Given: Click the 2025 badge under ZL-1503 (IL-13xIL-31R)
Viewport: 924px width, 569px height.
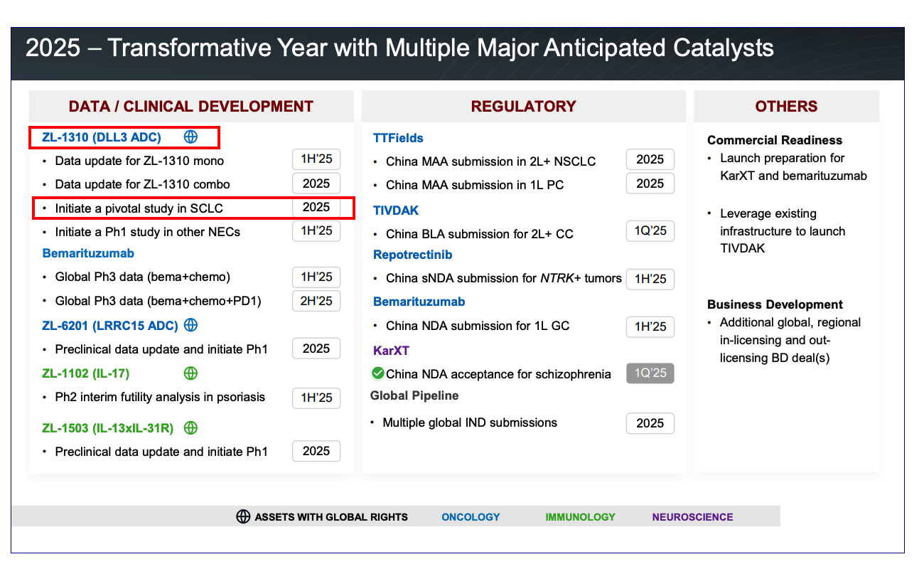Looking at the screenshot, I should tap(316, 451).
